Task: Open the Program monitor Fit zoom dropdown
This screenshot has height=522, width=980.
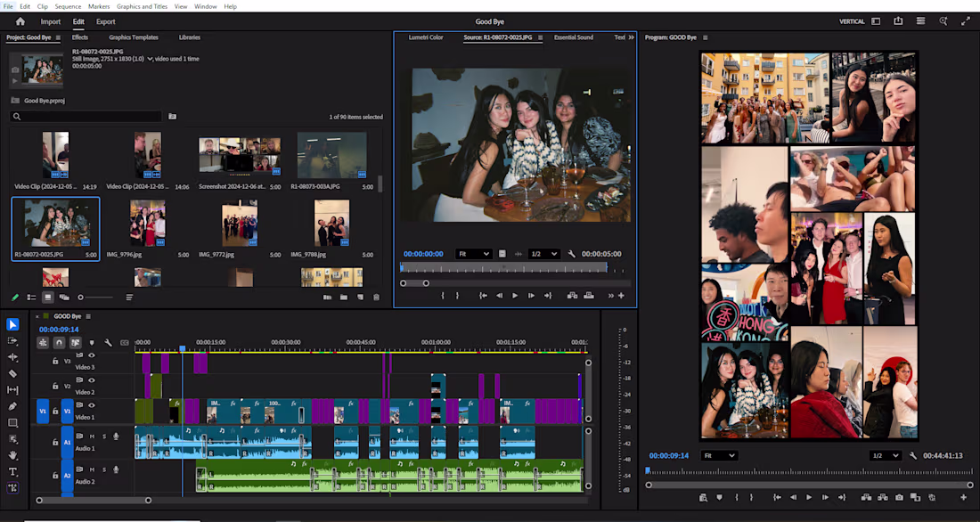Action: click(x=719, y=456)
